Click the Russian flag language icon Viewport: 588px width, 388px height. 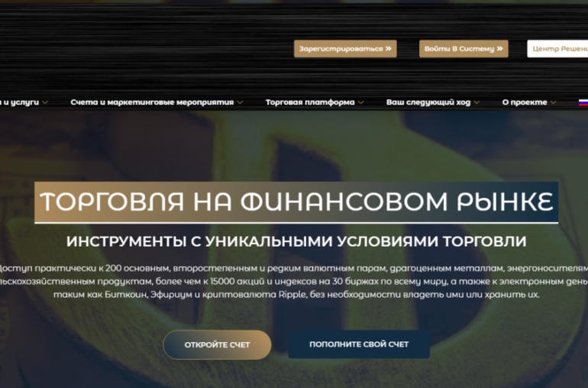click(583, 102)
